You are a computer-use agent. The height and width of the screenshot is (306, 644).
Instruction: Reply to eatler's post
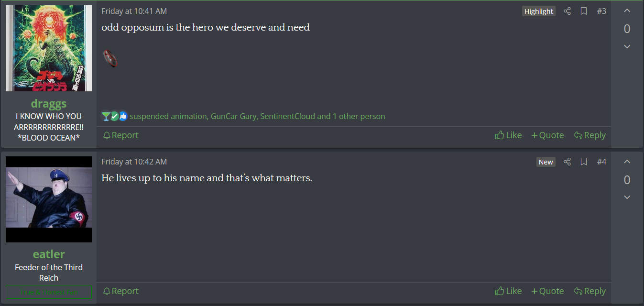pos(589,291)
